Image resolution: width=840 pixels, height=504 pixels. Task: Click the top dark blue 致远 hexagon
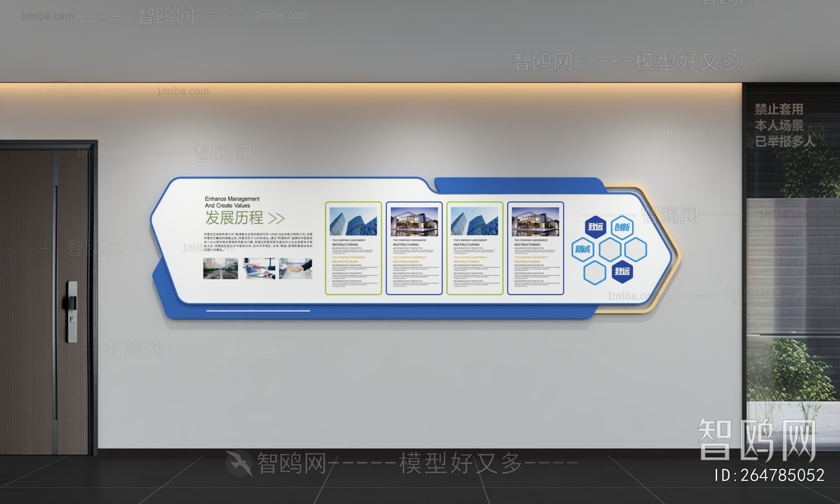pyautogui.click(x=596, y=227)
